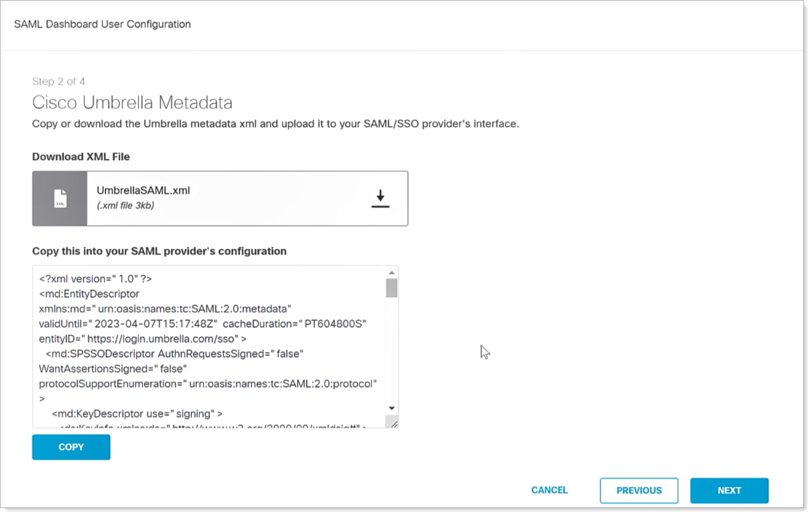Click the XML file type icon

[60, 199]
